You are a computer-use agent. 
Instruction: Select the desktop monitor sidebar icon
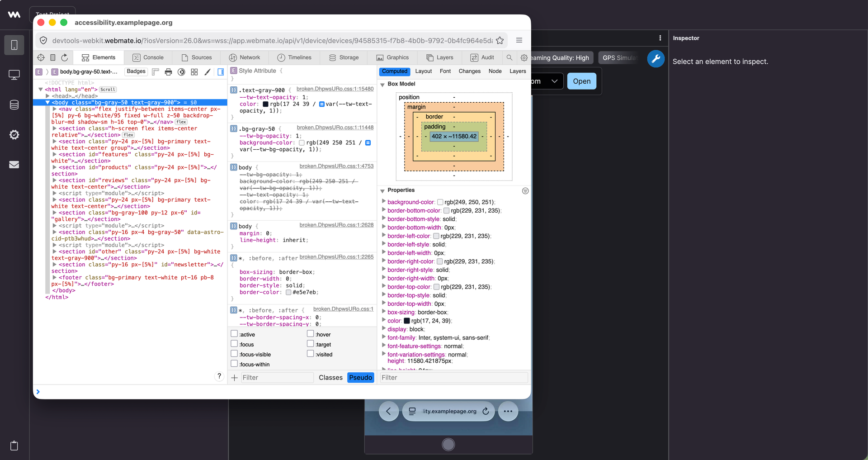tap(14, 75)
